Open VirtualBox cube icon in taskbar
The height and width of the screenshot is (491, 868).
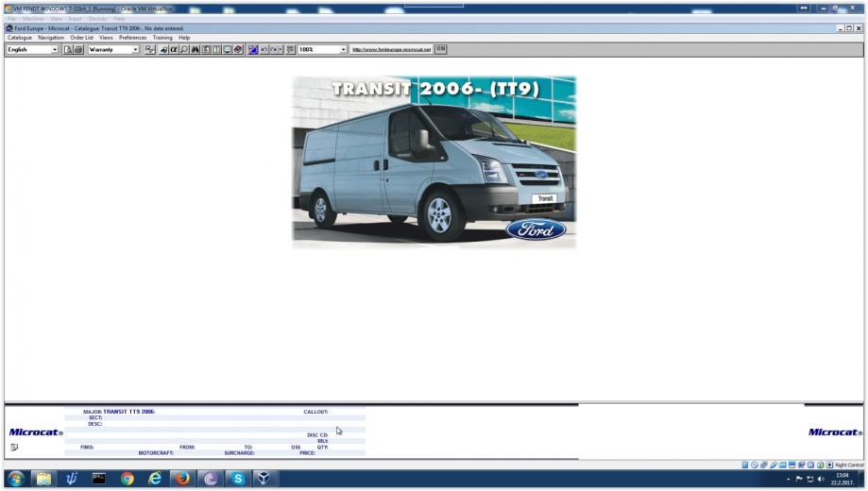click(264, 479)
